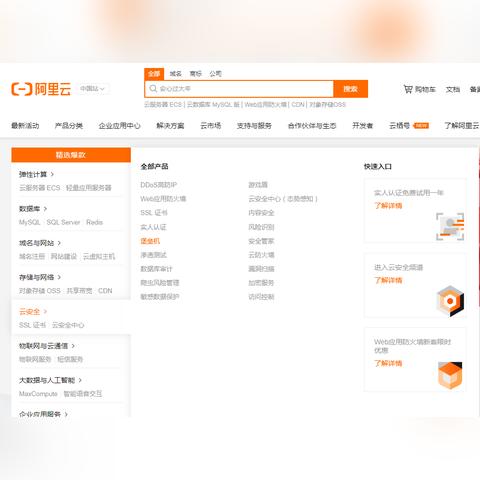The image size is (480, 480).
Task: Open the 企业应用中心 nav menu
Action: [119, 126]
